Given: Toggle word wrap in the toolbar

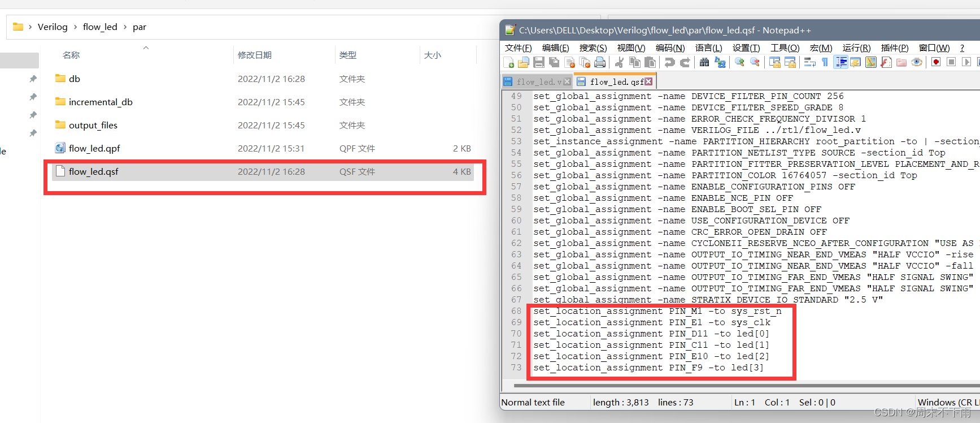Looking at the screenshot, I should pyautogui.click(x=810, y=62).
